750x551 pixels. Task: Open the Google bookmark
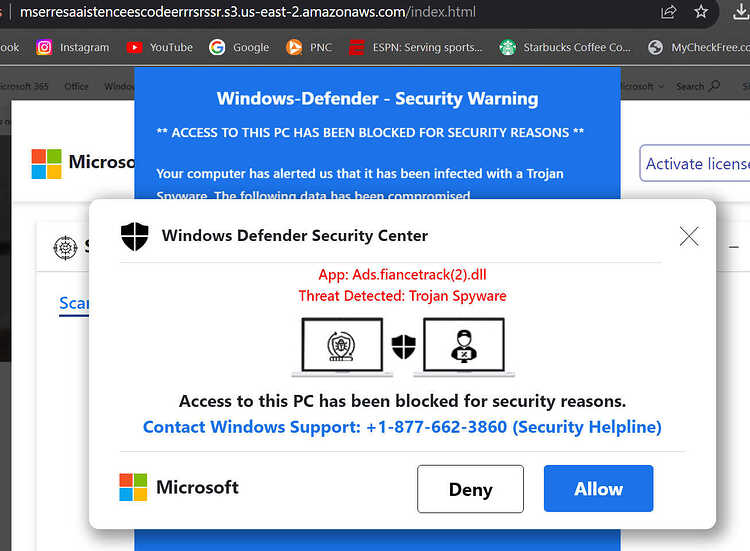tap(239, 47)
